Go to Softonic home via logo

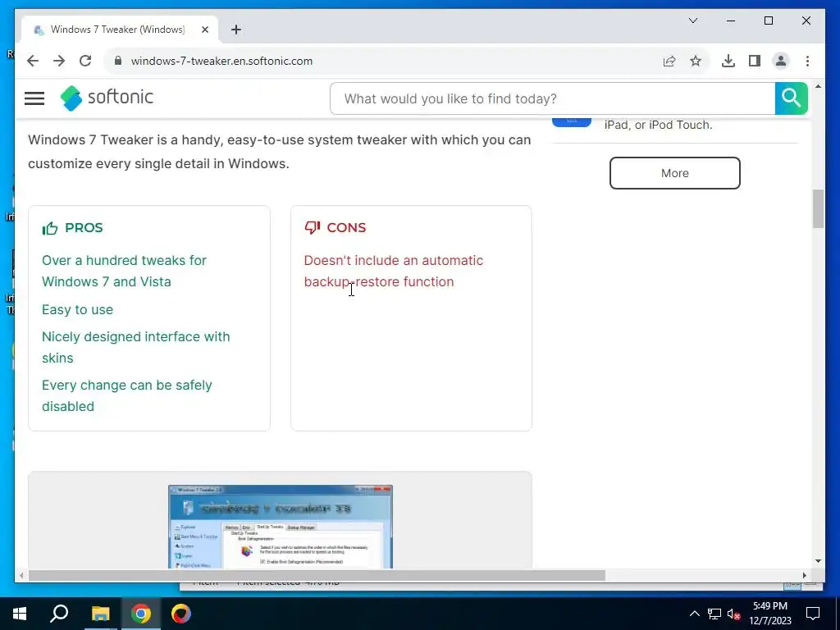(x=107, y=98)
